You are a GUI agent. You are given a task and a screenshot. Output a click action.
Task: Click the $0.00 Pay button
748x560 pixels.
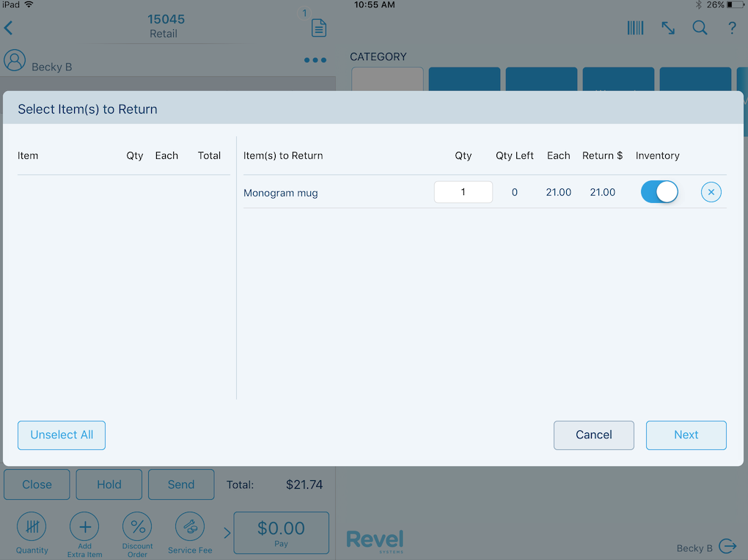[x=281, y=533]
